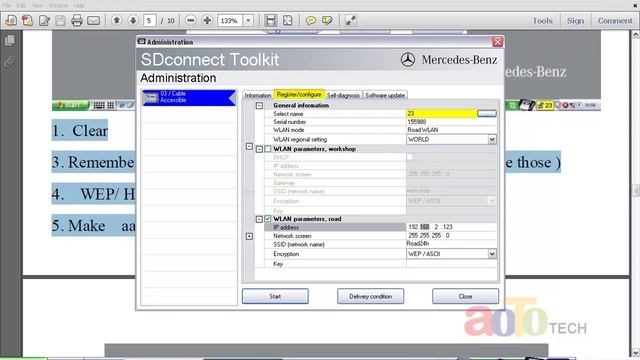Zoom out with the minus icon
This screenshot has height=360, width=640.
click(191, 20)
